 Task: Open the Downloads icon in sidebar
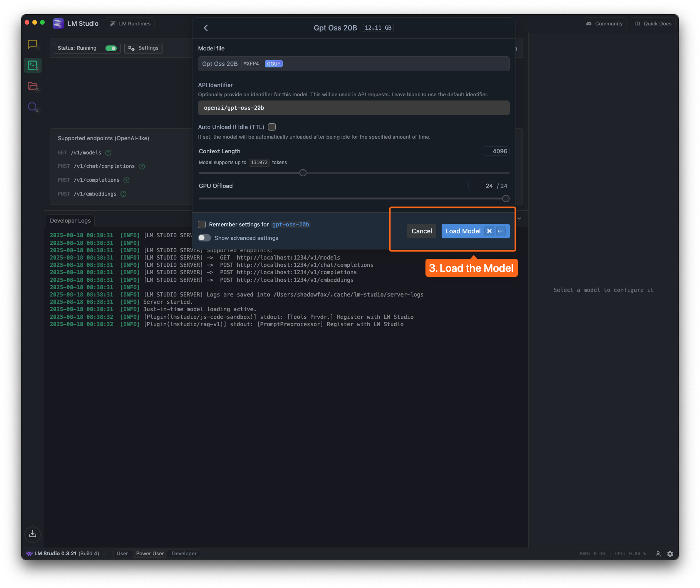pyautogui.click(x=33, y=534)
